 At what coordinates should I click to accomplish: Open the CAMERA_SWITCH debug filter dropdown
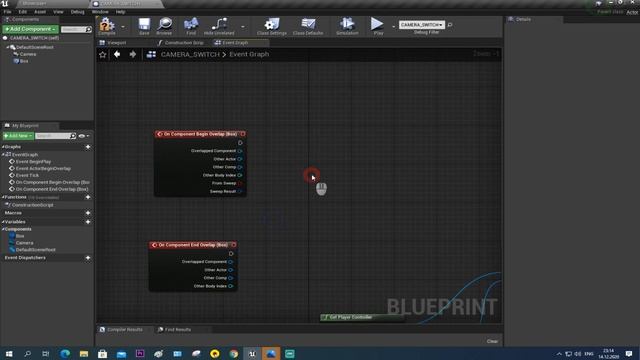(422, 25)
